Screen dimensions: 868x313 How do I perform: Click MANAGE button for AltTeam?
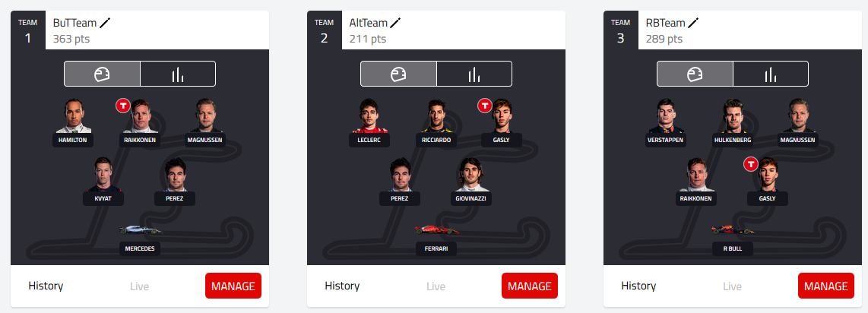[529, 286]
